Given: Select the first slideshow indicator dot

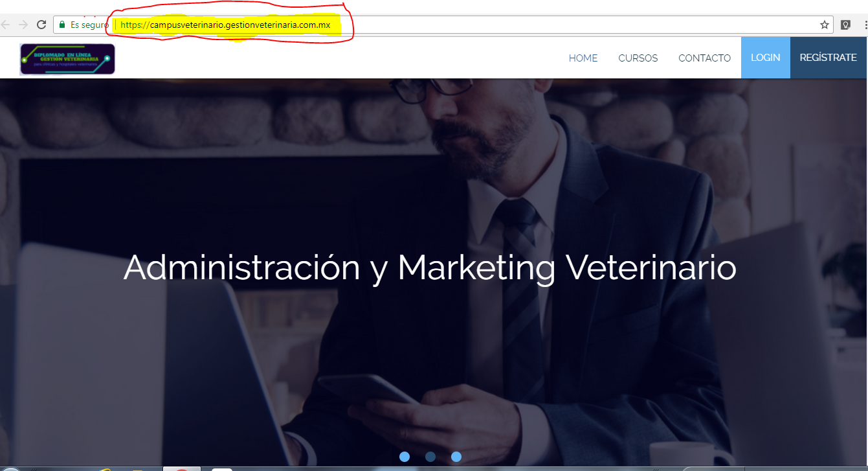Looking at the screenshot, I should tap(405, 457).
